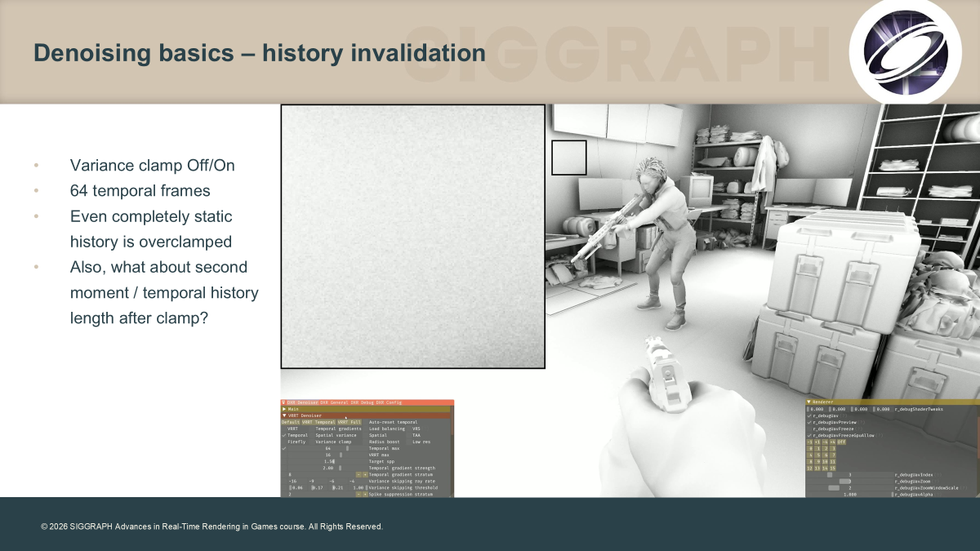980x551 pixels.
Task: Expand the Main section
Action: pyautogui.click(x=365, y=409)
